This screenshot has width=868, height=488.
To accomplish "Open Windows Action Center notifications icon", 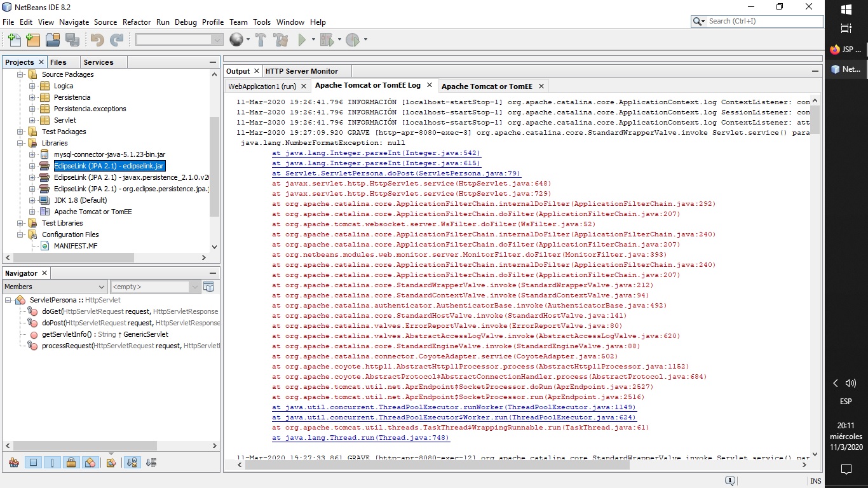I will pyautogui.click(x=846, y=470).
